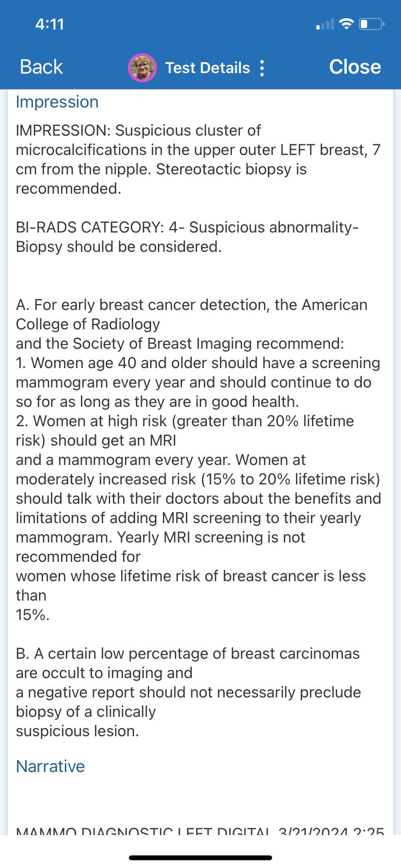Tap the 4:11 clock in status bar

pyautogui.click(x=49, y=24)
